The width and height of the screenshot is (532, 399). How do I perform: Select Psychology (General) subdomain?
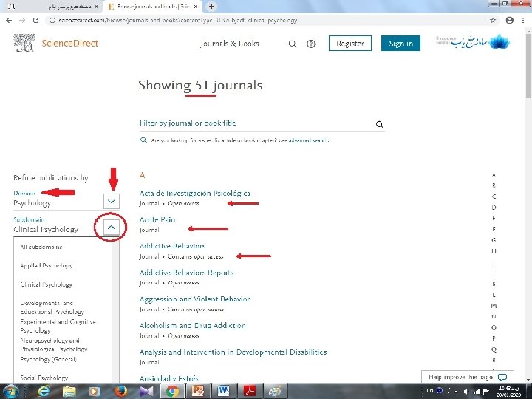point(48,359)
